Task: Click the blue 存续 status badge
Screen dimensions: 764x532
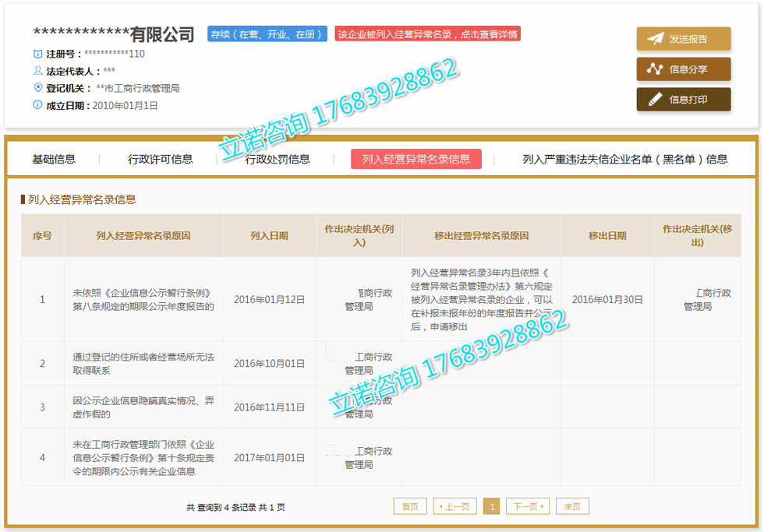Action: (267, 34)
